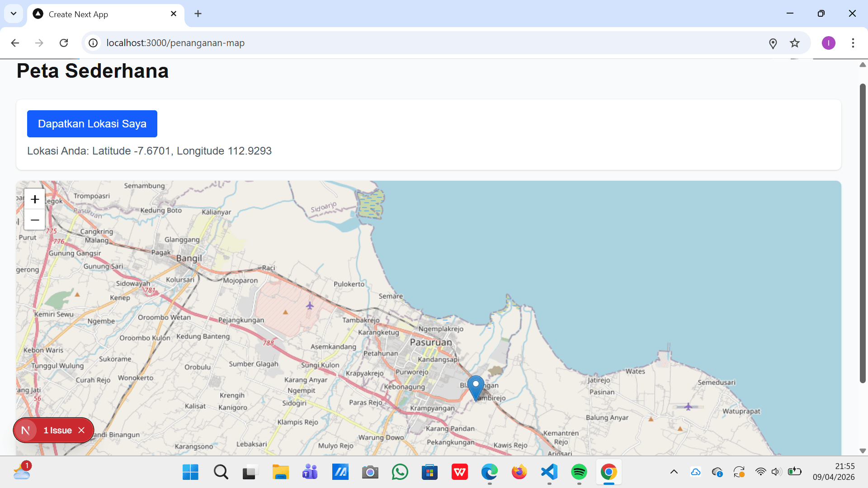868x488 pixels.
Task: Go forward in browser history
Action: coord(39,43)
